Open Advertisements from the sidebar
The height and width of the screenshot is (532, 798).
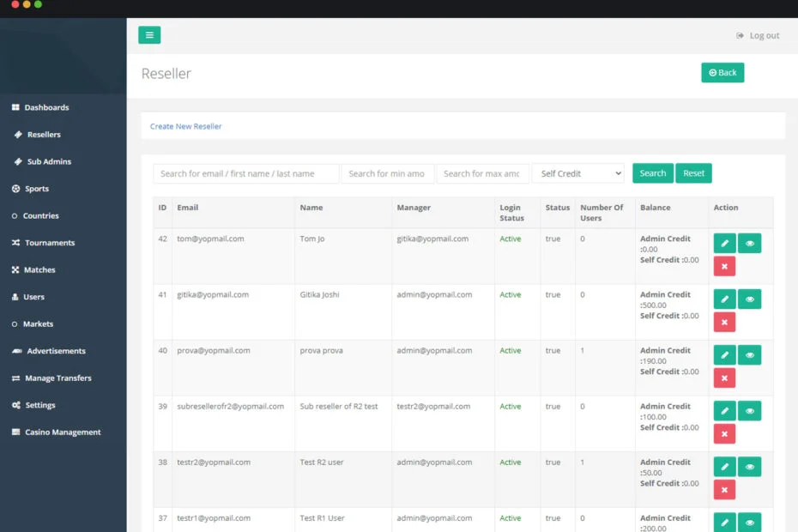pos(49,351)
